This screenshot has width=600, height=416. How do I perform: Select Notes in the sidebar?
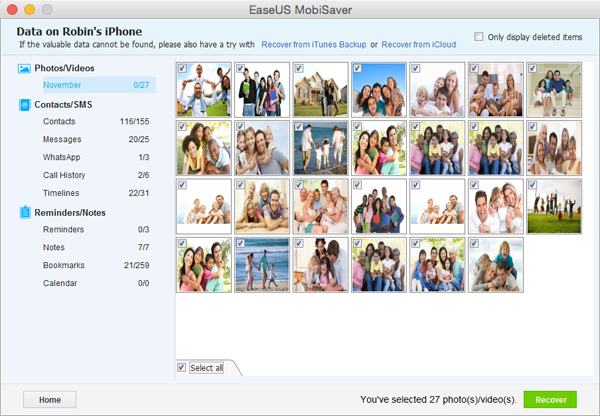(96, 247)
